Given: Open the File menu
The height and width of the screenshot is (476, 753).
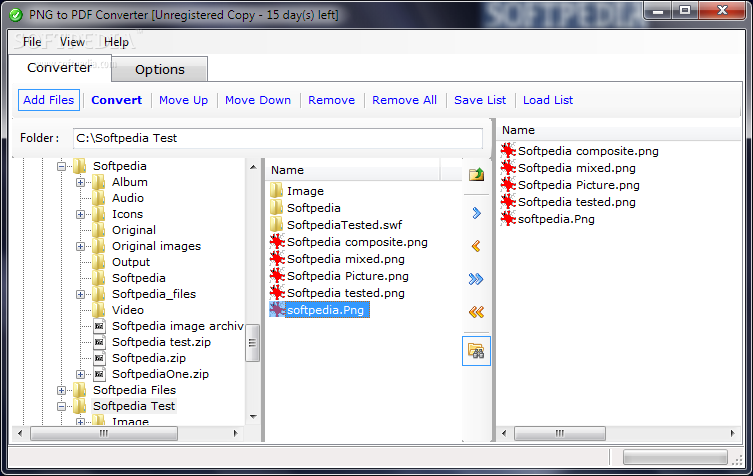Looking at the screenshot, I should point(32,42).
